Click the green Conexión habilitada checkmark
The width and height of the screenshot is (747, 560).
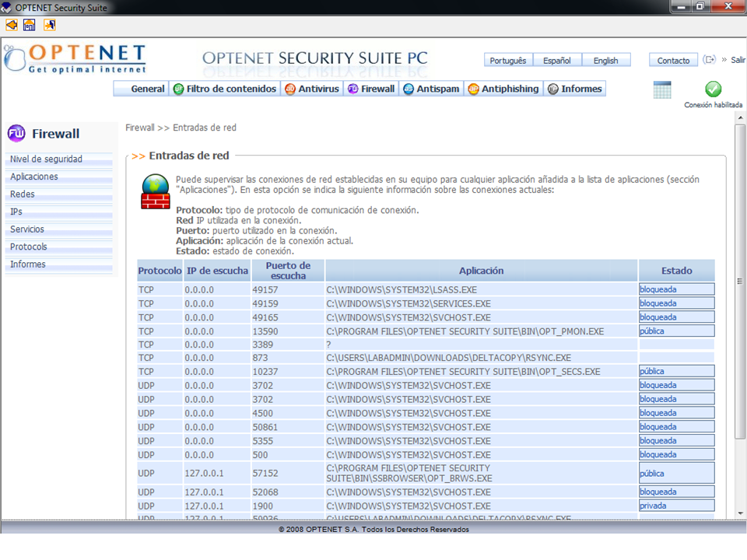[x=713, y=89]
